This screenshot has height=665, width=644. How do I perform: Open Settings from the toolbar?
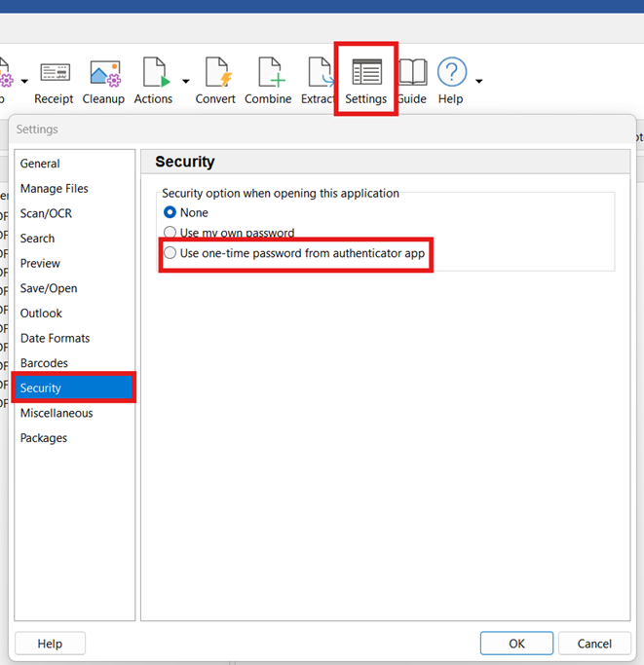pos(366,75)
